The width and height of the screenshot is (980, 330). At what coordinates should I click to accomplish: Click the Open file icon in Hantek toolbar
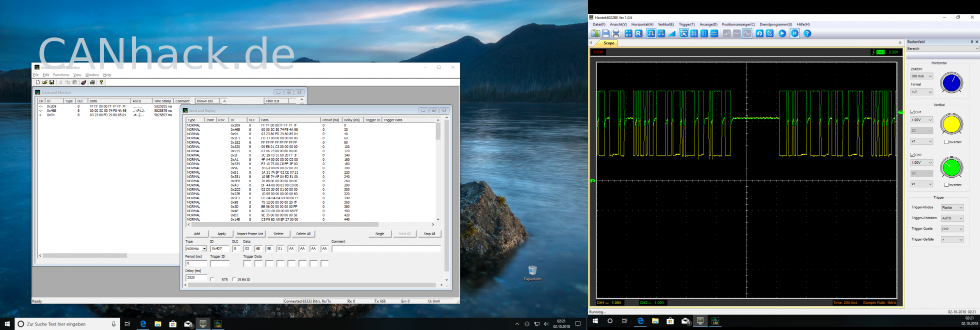tap(595, 33)
